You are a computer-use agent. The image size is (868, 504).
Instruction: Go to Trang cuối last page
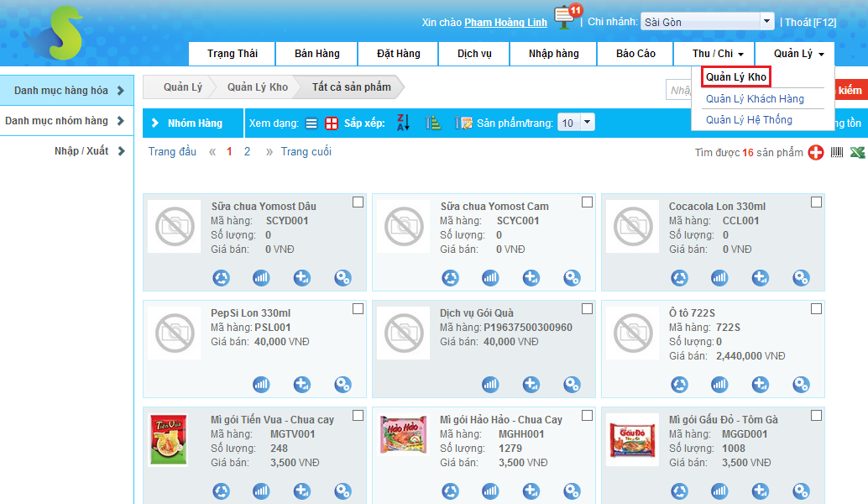306,152
